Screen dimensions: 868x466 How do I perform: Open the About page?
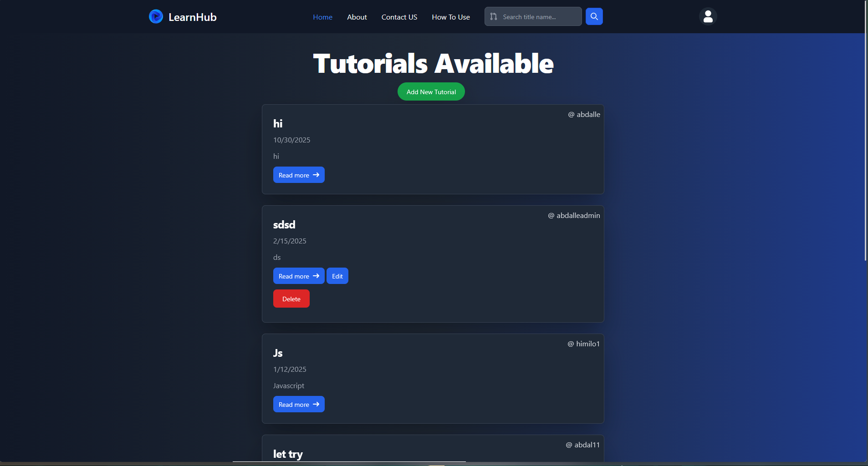[x=357, y=17]
